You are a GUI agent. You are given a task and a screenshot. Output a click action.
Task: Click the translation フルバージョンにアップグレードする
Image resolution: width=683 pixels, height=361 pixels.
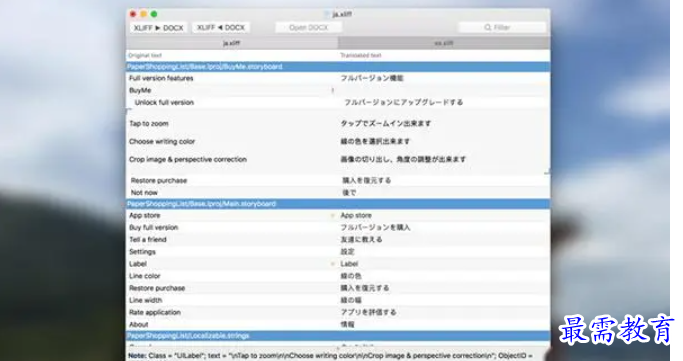pos(403,103)
